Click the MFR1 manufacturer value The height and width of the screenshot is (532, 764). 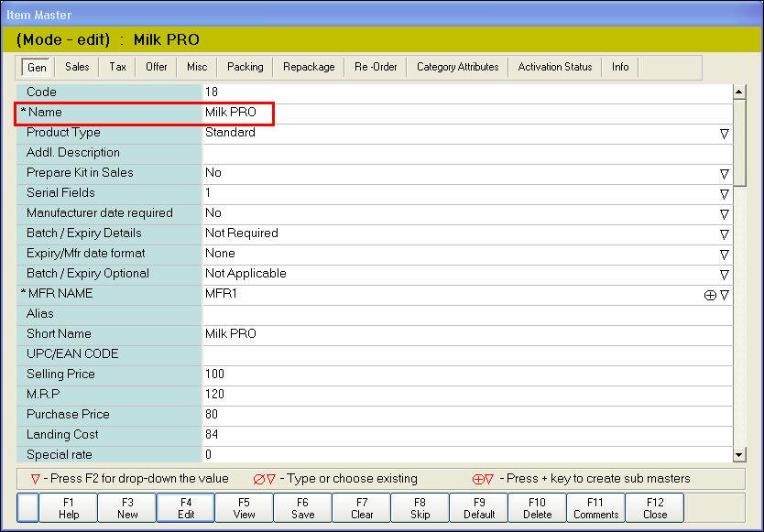[221, 294]
